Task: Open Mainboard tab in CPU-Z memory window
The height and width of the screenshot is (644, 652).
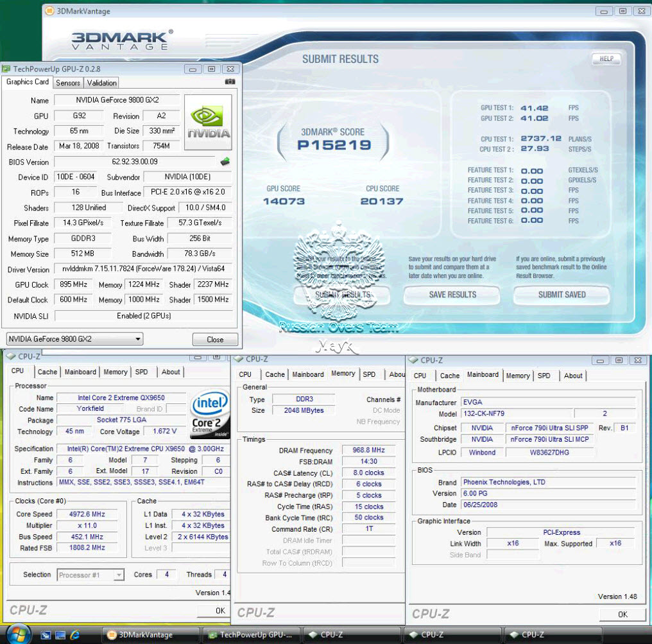Action: tap(307, 374)
